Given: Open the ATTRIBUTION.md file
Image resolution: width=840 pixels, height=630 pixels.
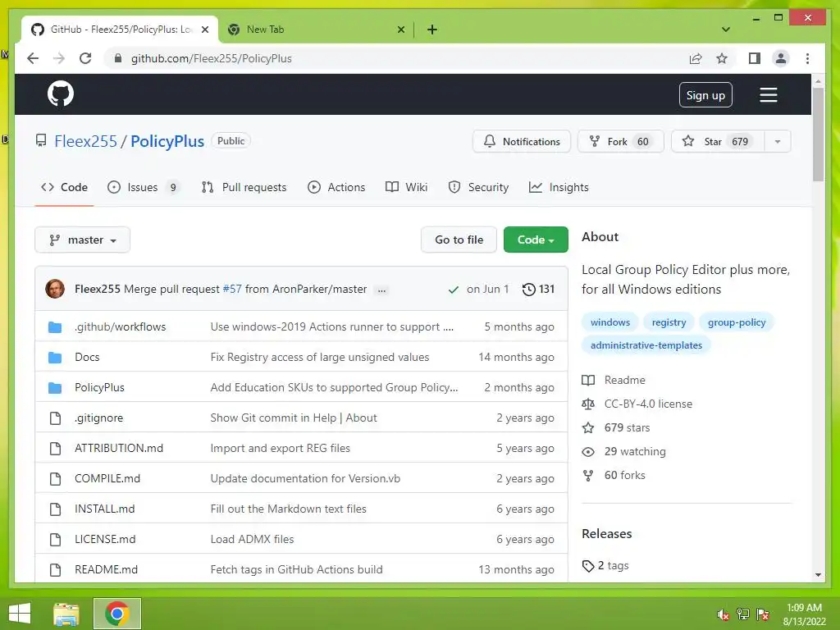Looking at the screenshot, I should [x=118, y=449].
